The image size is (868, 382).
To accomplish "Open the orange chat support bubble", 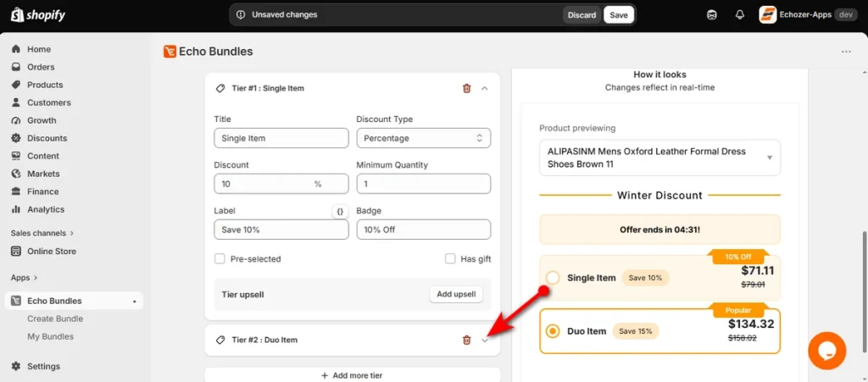I will tap(826, 351).
